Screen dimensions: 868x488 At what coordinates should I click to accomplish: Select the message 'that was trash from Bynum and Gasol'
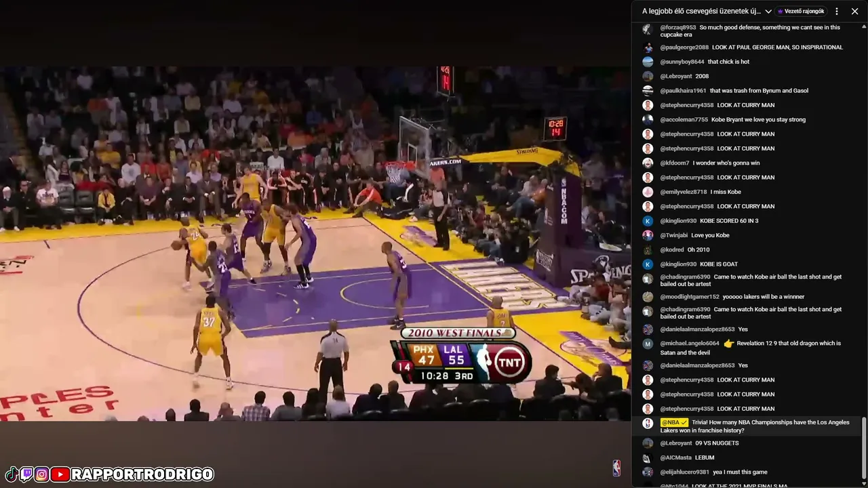(759, 91)
